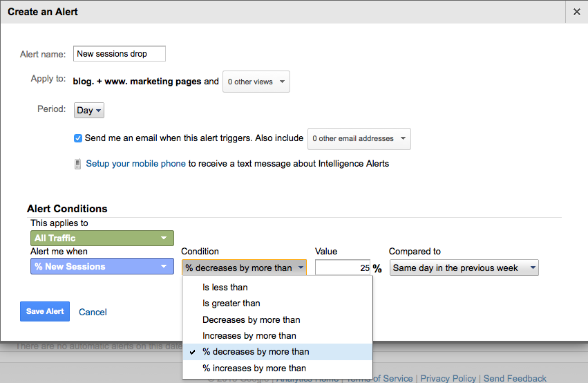Open Send Feedback footer link
Screen dimensions: 588x383
pyautogui.click(x=515, y=378)
